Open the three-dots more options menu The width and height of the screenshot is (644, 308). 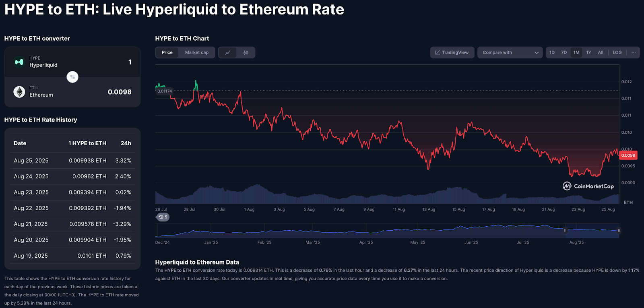pos(634,53)
